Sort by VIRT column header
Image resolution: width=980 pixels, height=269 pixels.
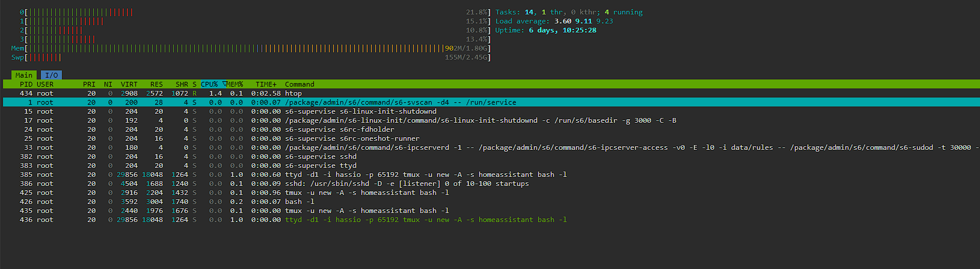(x=129, y=84)
